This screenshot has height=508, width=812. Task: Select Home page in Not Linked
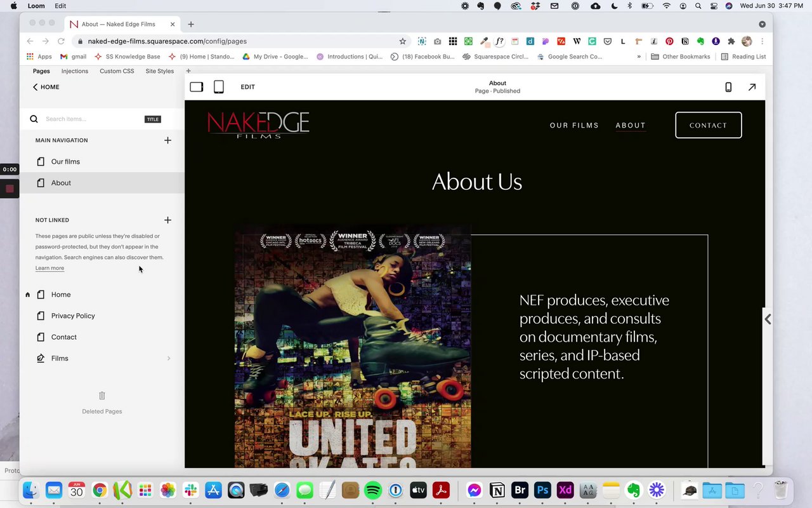[x=102, y=295]
